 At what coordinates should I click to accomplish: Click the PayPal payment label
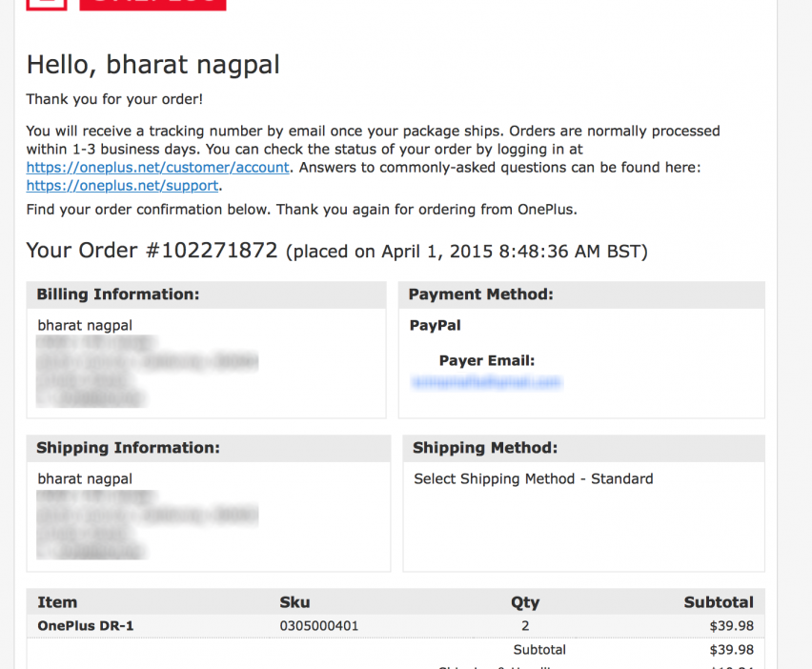[x=436, y=325]
